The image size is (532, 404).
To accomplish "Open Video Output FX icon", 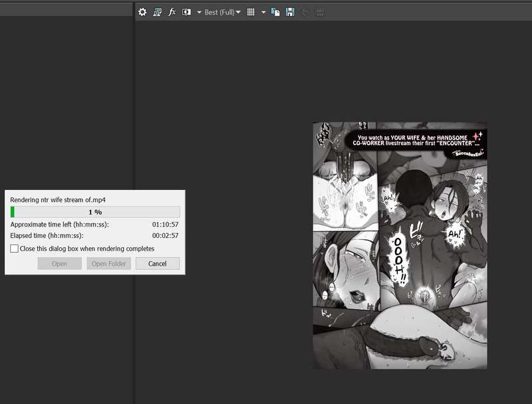I will [x=172, y=12].
